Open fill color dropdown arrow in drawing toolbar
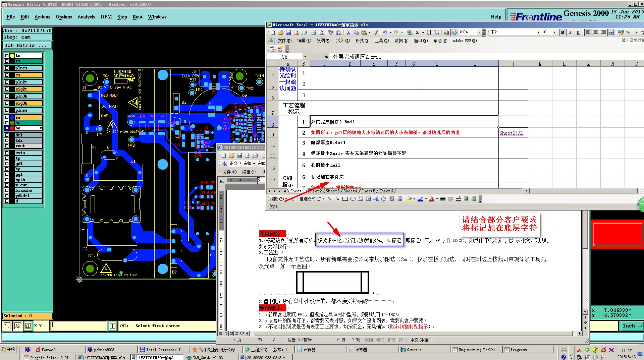The width and height of the screenshot is (644, 360). tap(414, 199)
